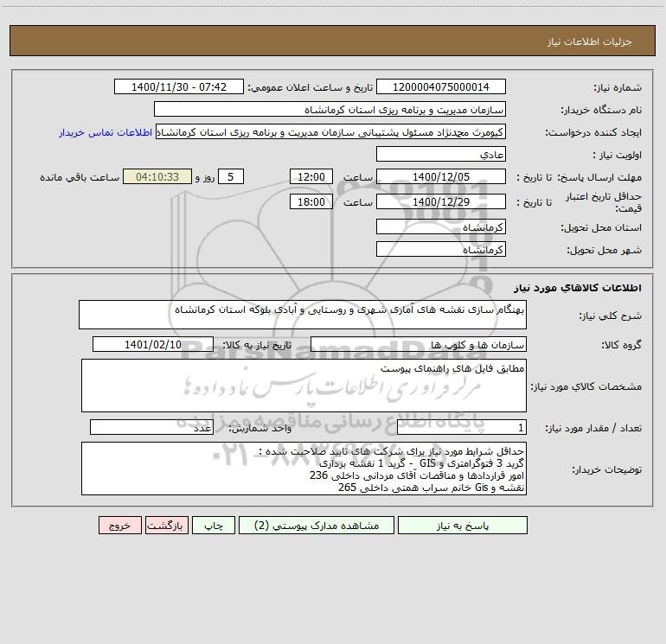Click the اطلاعات کالاهای مورد نیاز section heading
The width and height of the screenshot is (666, 644).
[x=578, y=288]
